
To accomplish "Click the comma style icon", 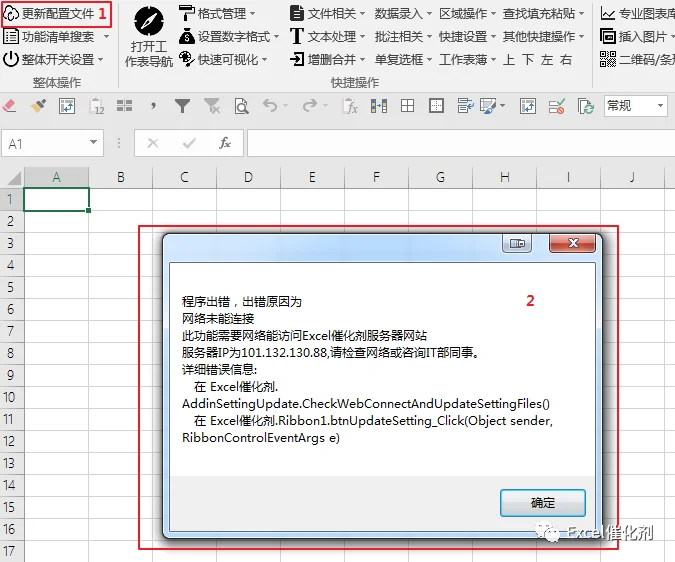I will [153, 105].
